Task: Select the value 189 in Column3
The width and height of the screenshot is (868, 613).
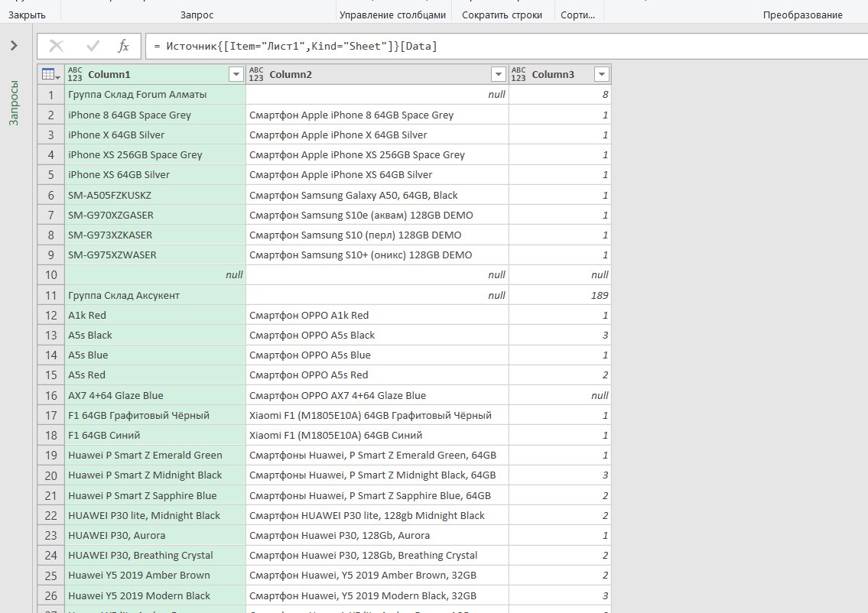Action: coord(560,296)
